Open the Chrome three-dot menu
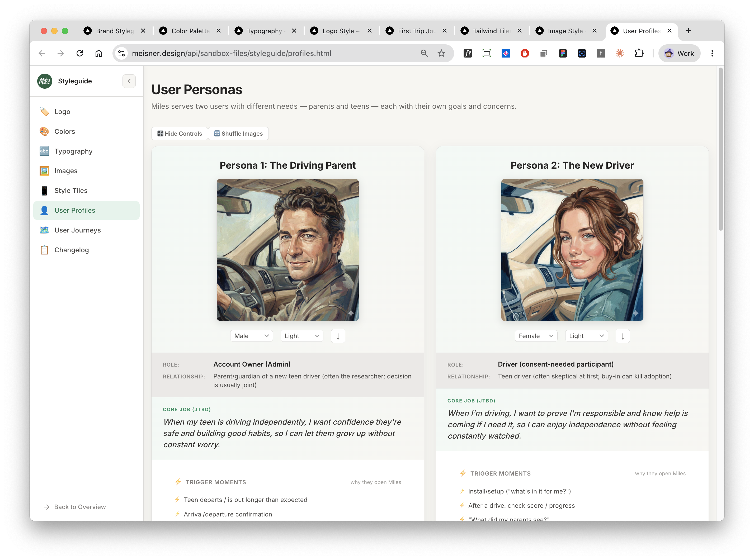 [712, 53]
